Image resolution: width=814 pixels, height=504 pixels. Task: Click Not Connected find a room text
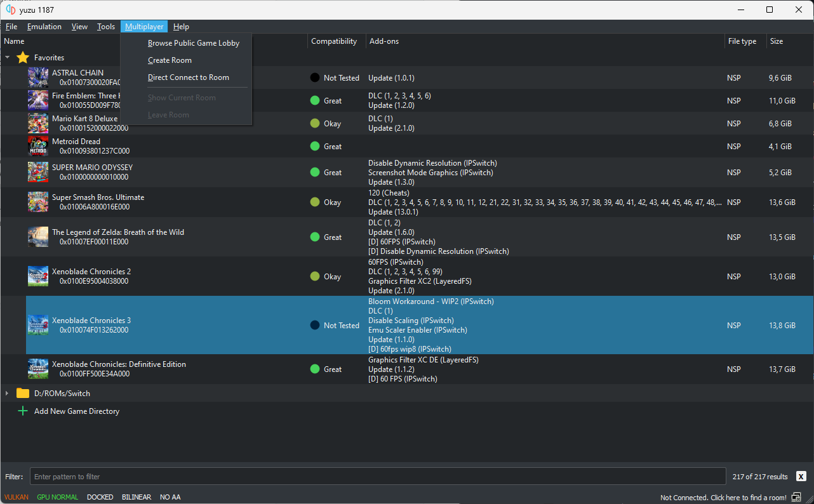tap(723, 497)
